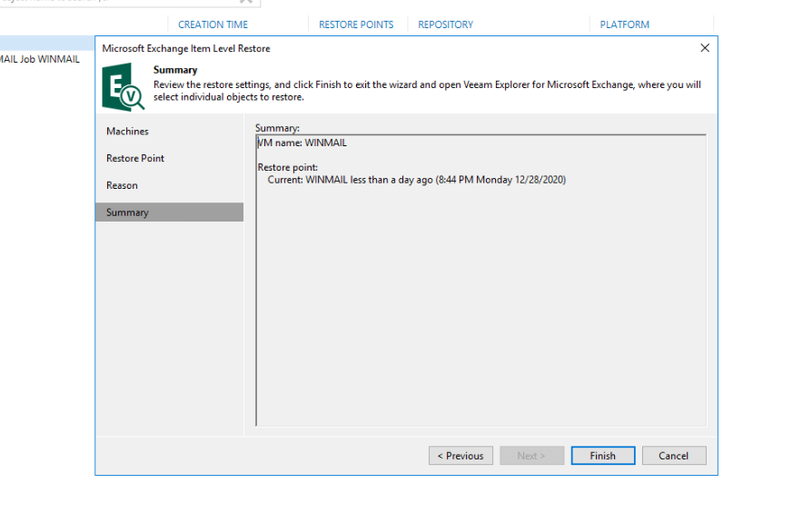Viewport: 812px width, 513px height.
Task: Click the Cancel button
Action: click(673, 456)
